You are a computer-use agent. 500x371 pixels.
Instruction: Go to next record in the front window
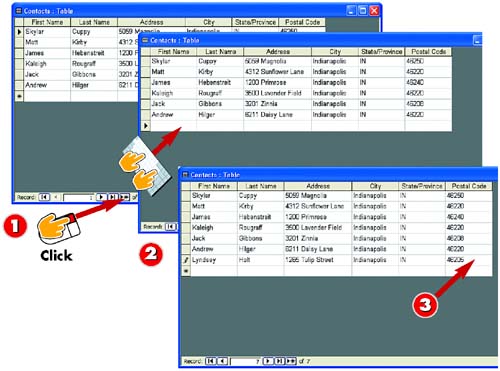coord(268,361)
